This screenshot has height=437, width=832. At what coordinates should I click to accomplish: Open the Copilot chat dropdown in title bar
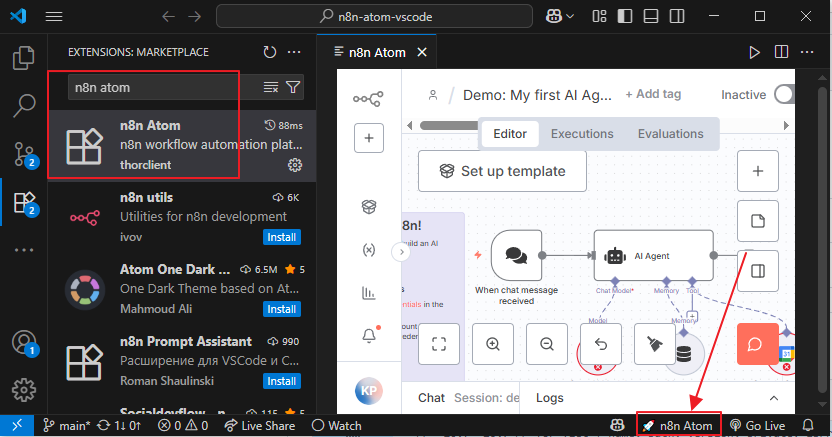click(560, 16)
